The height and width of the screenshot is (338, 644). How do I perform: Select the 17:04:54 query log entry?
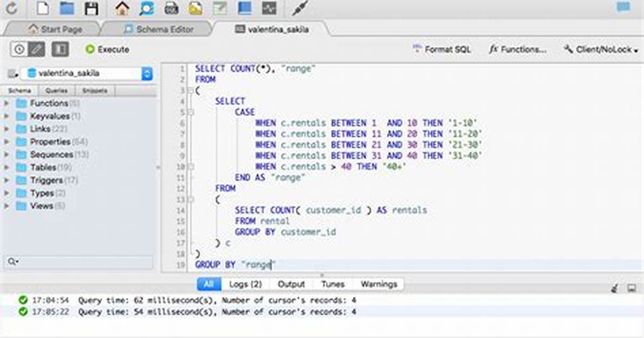[x=322, y=300]
